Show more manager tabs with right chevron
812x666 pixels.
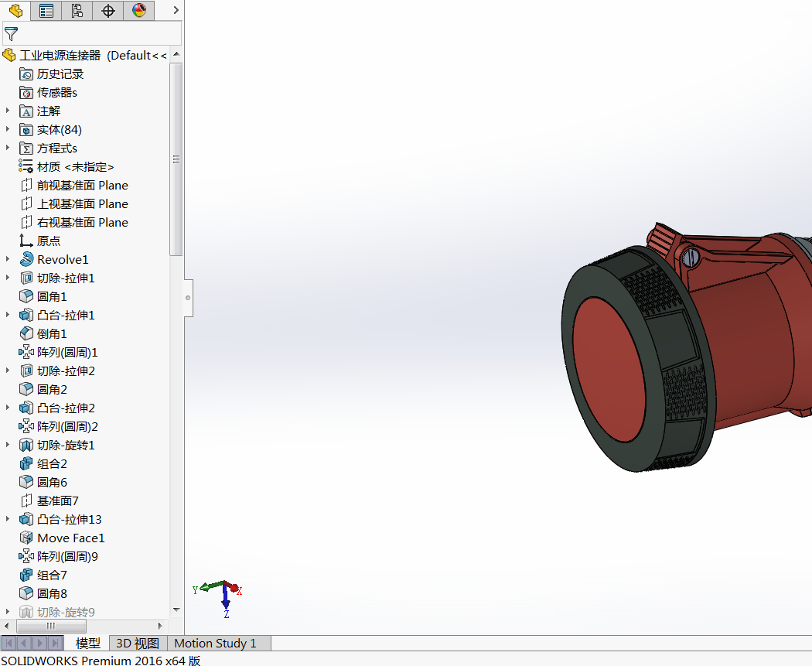tap(176, 10)
